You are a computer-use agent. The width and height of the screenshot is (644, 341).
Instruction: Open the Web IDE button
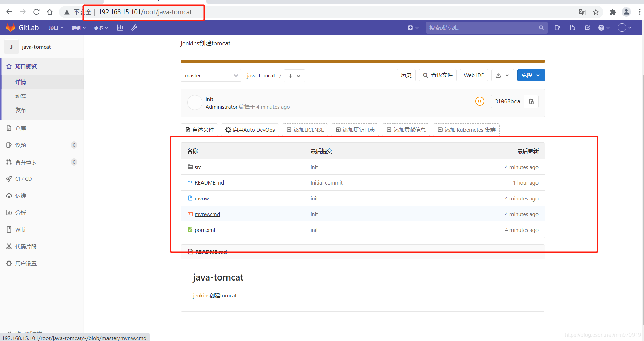(x=474, y=75)
